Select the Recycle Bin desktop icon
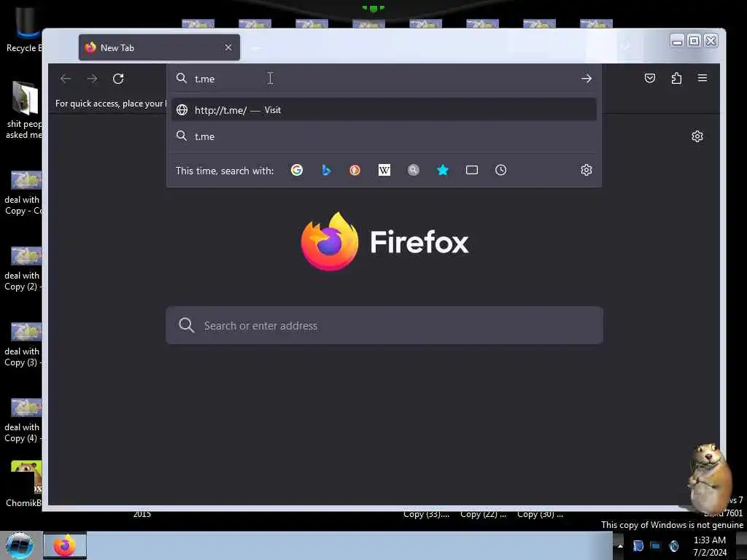Image resolution: width=747 pixels, height=560 pixels. (x=24, y=29)
